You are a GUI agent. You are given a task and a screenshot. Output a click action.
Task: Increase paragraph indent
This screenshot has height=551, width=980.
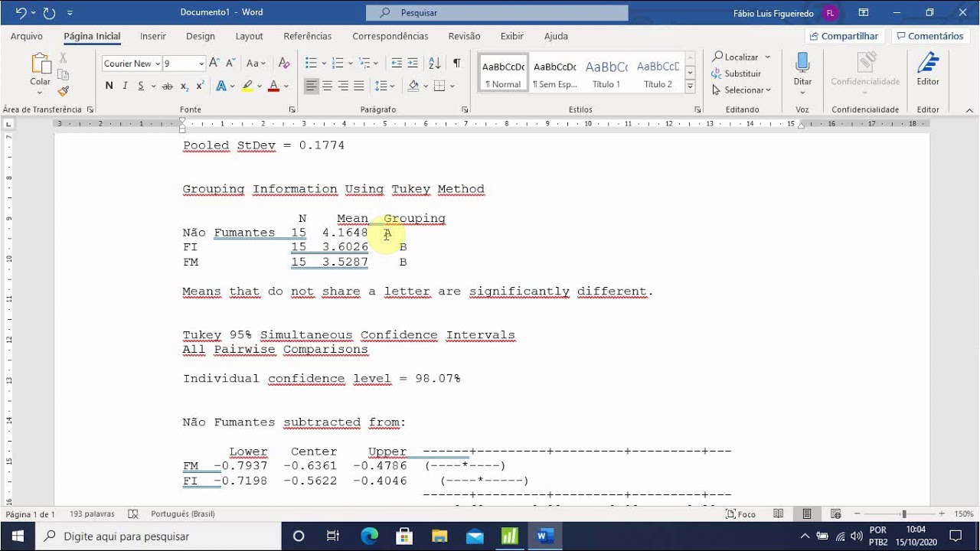pyautogui.click(x=413, y=64)
